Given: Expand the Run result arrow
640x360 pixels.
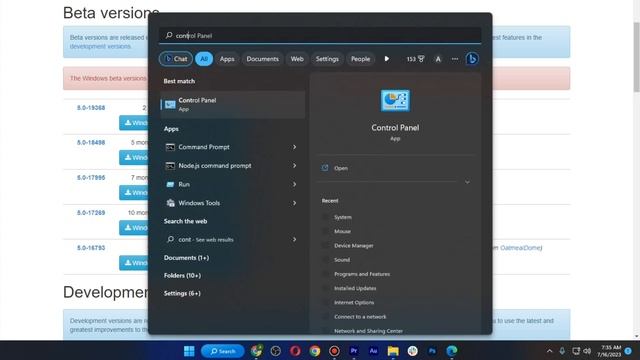Looking at the screenshot, I should [x=294, y=184].
